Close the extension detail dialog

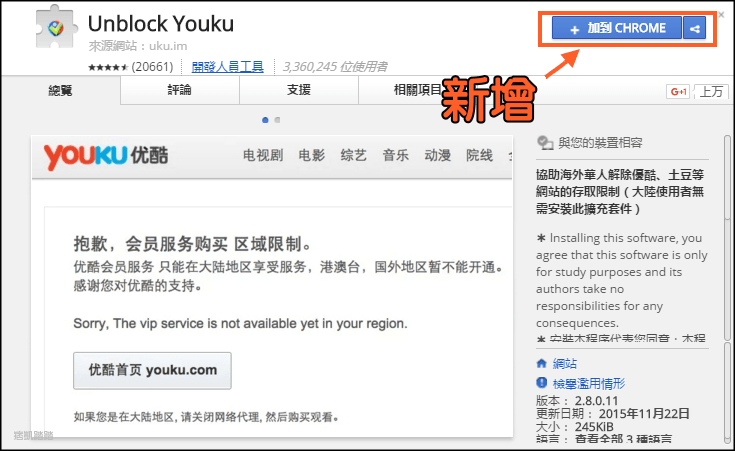click(721, 15)
